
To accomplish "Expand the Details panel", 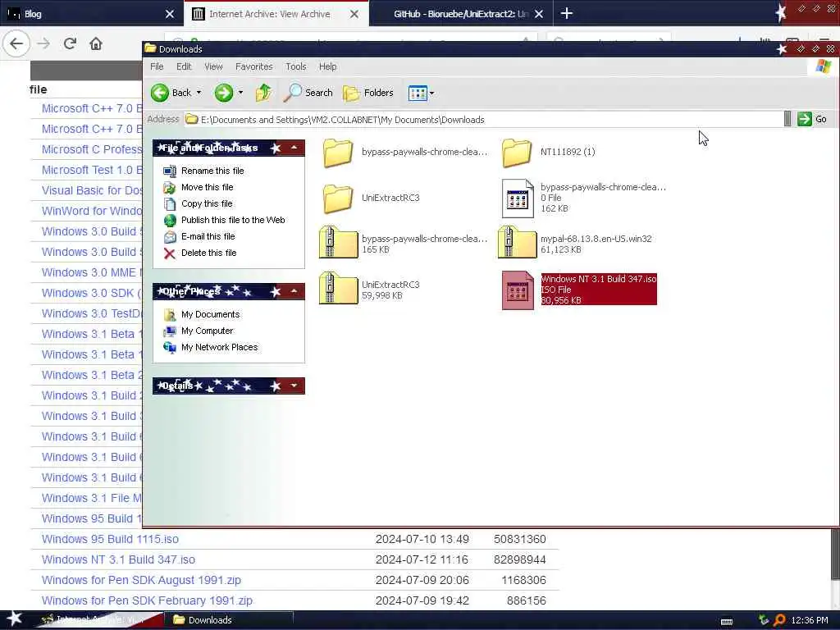I will pos(294,386).
